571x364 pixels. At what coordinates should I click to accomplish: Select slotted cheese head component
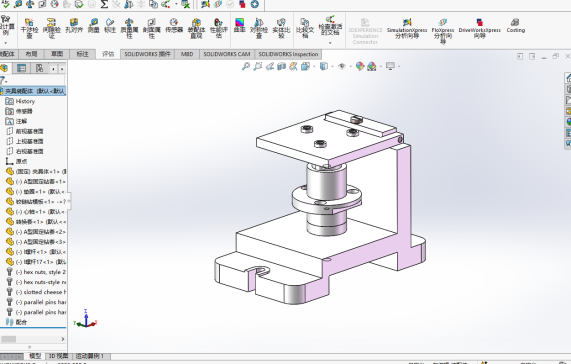(x=36, y=292)
